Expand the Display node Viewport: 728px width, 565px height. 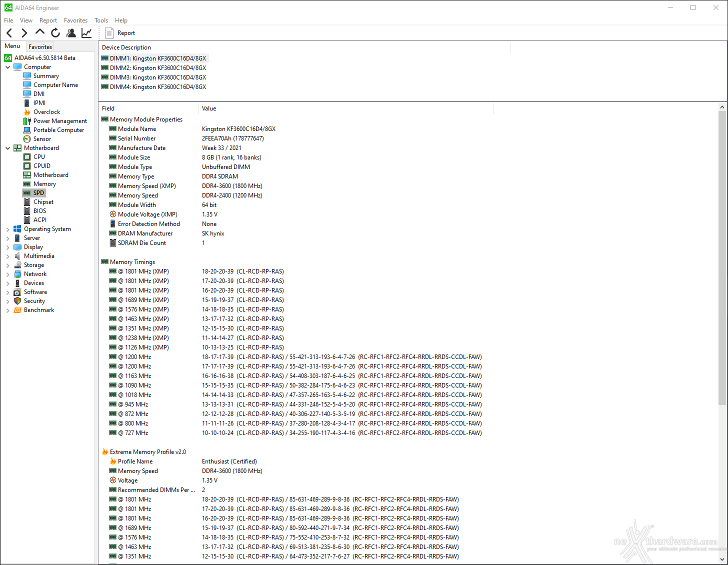coord(8,247)
